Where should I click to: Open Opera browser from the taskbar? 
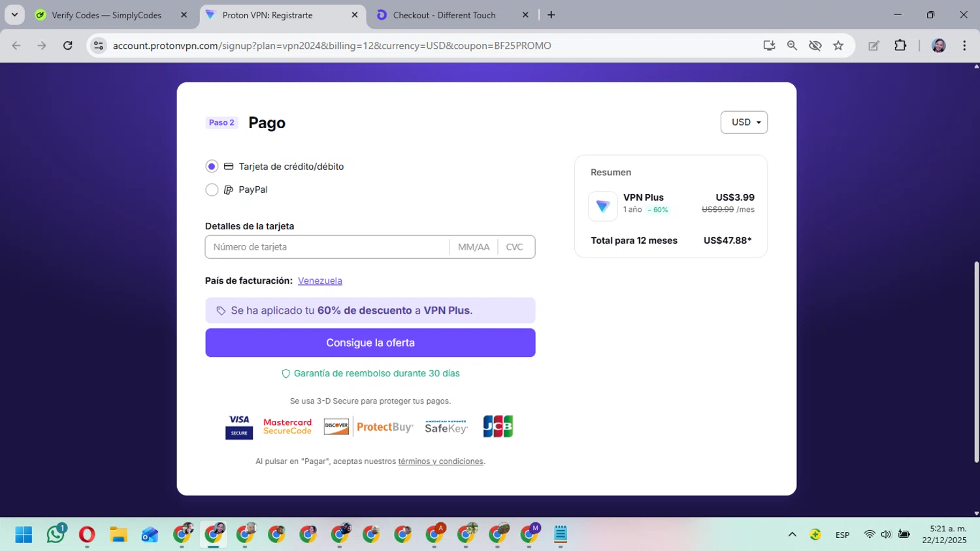87,535
